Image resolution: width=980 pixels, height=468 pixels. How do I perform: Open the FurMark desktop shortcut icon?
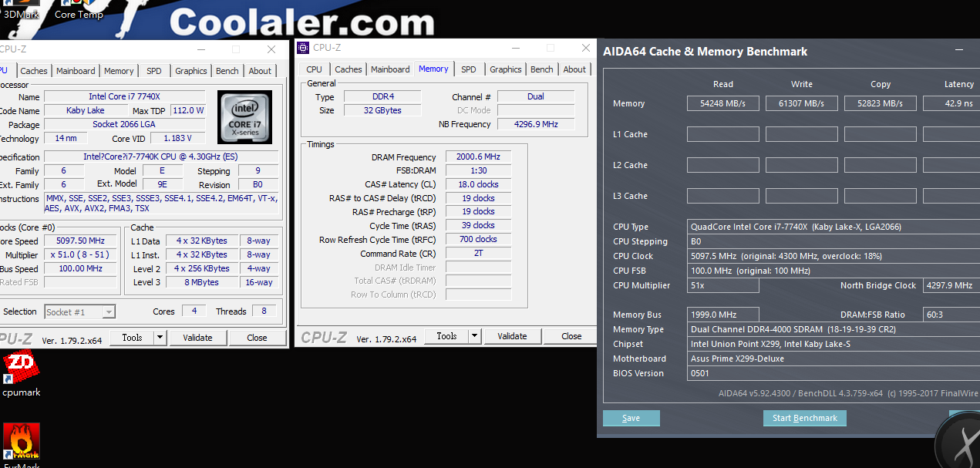(21, 445)
